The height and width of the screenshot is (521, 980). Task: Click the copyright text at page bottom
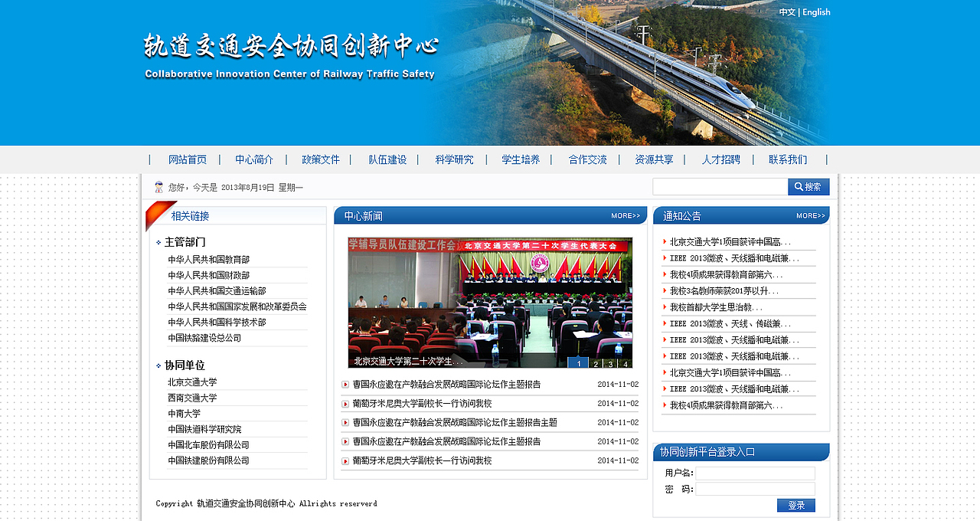coord(266,503)
